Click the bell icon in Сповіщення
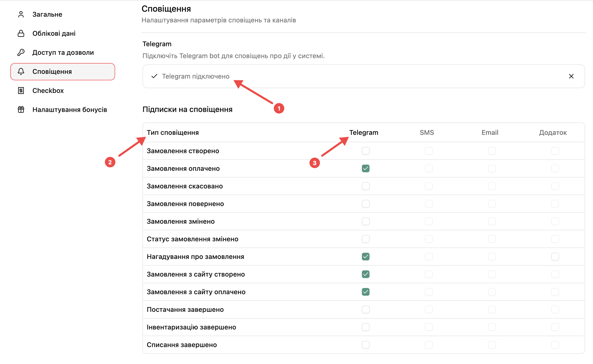This screenshot has width=593, height=364. click(21, 71)
